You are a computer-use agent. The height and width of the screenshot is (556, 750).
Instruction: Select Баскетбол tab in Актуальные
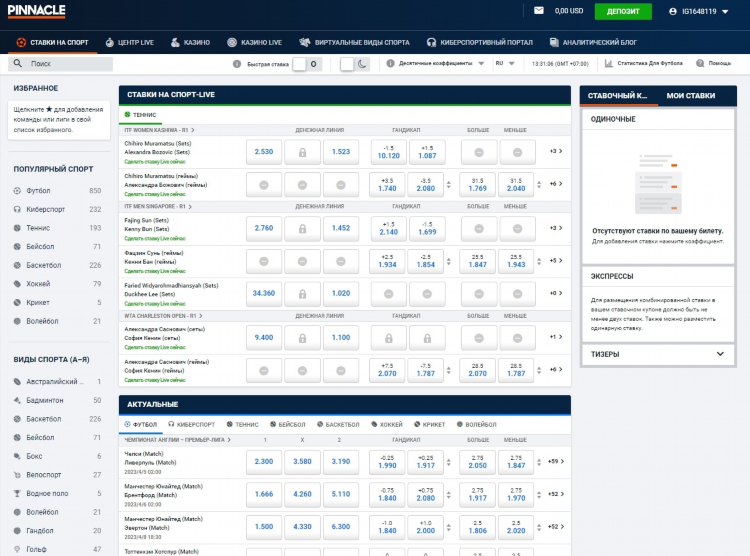click(x=338, y=424)
